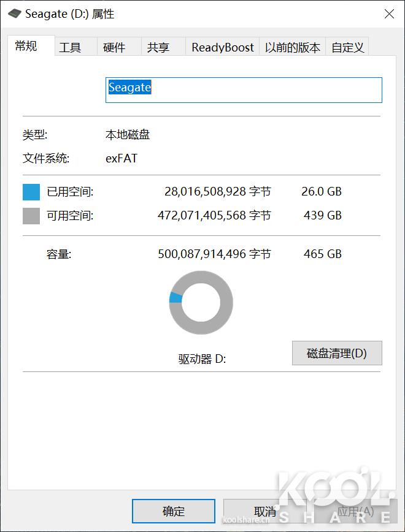Click the disk usage donut chart
405x532 pixels.
[x=201, y=302]
